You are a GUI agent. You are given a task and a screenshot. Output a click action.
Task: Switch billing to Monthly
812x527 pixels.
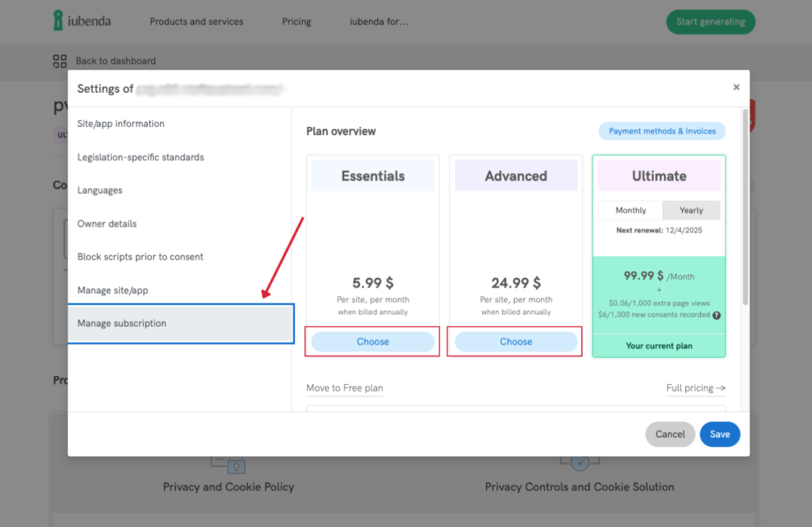[x=630, y=210]
